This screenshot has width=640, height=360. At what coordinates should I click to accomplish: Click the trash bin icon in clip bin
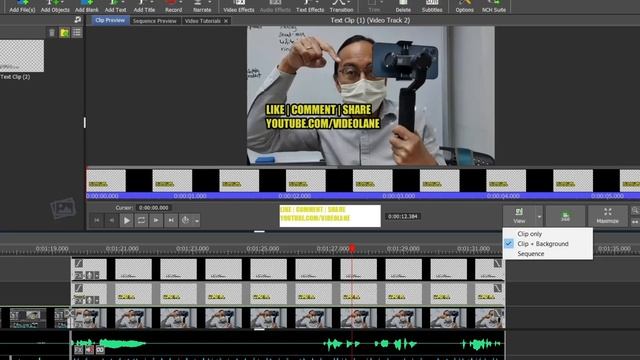(52, 33)
